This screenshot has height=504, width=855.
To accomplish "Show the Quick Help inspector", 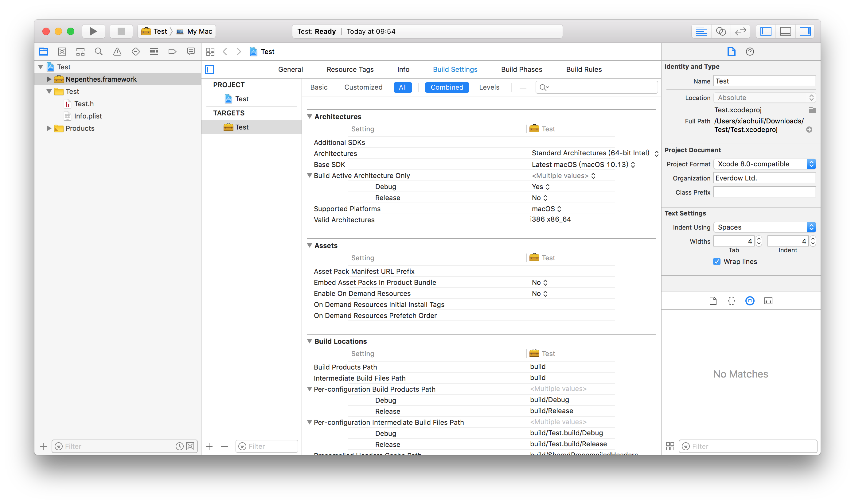I will click(750, 52).
